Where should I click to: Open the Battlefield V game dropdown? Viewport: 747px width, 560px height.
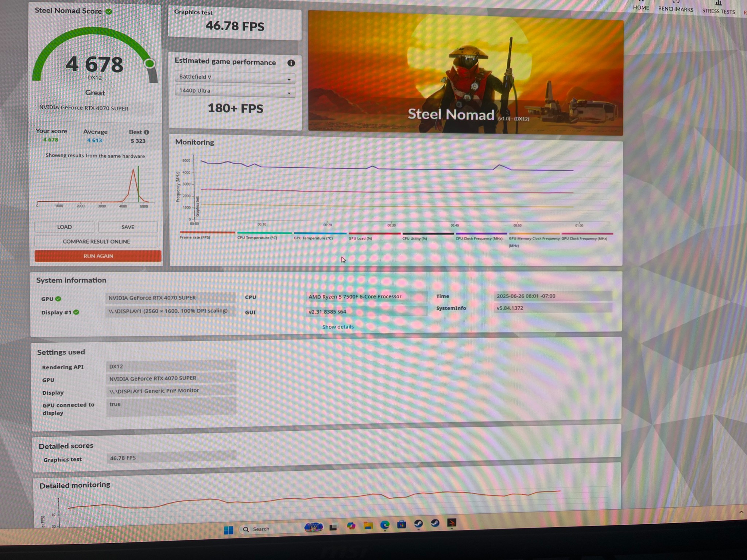(235, 77)
